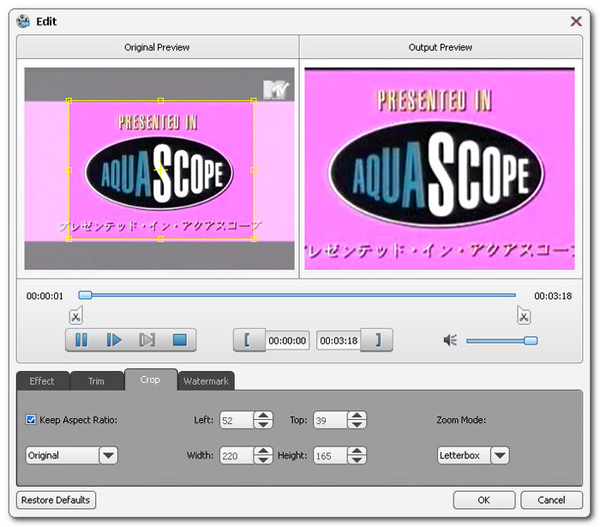Click the trim end time field 00:03:18
The height and width of the screenshot is (527, 600).
point(339,340)
